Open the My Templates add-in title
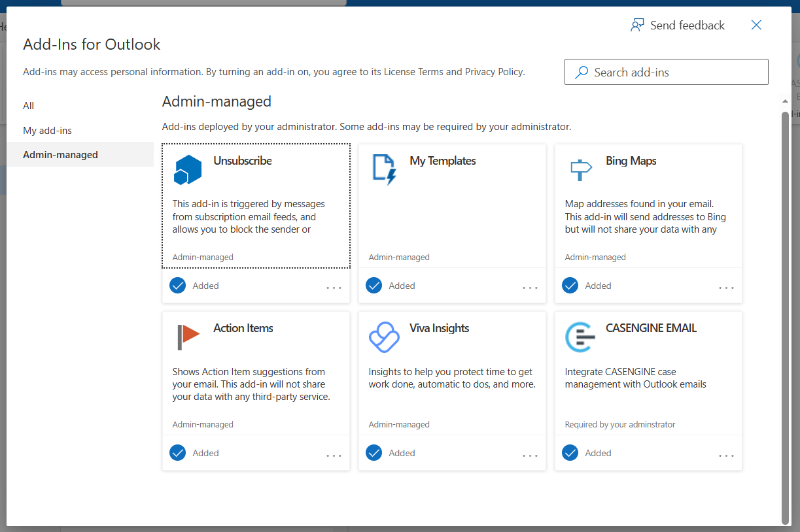Viewport: 800px width, 532px height. tap(443, 161)
